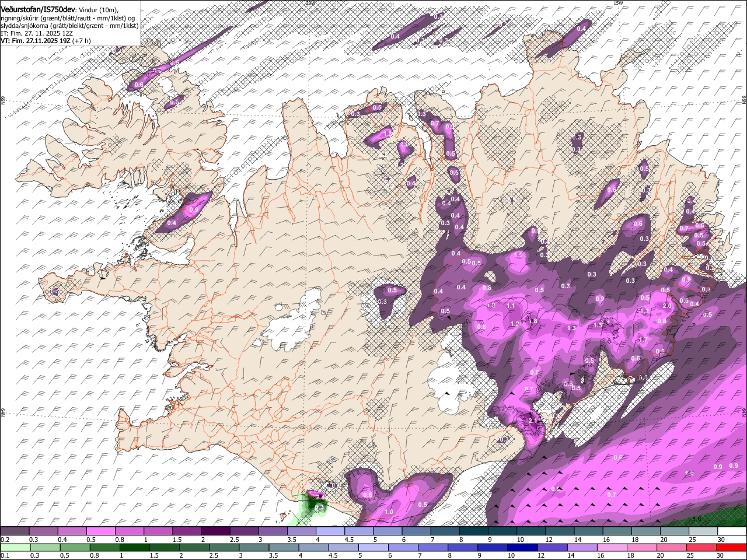Click the 2 swatch on the rain scale
This screenshot has height=560, width=747.
click(x=194, y=547)
